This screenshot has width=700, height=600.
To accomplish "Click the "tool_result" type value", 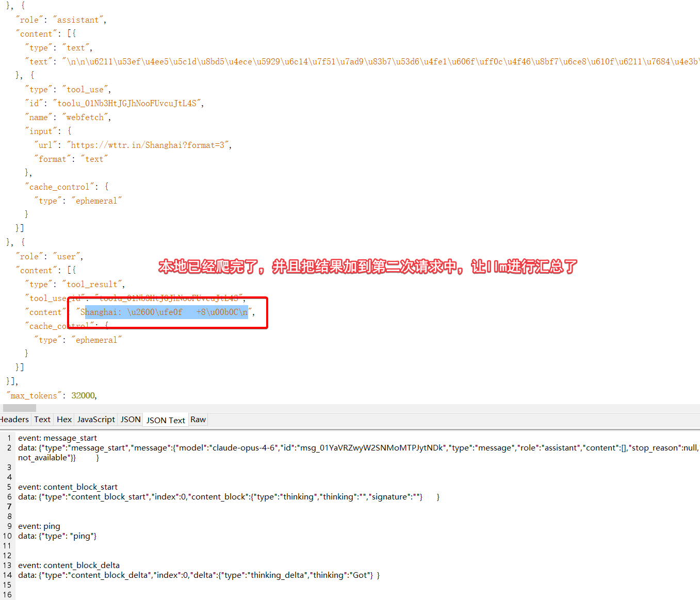I will pyautogui.click(x=92, y=285).
